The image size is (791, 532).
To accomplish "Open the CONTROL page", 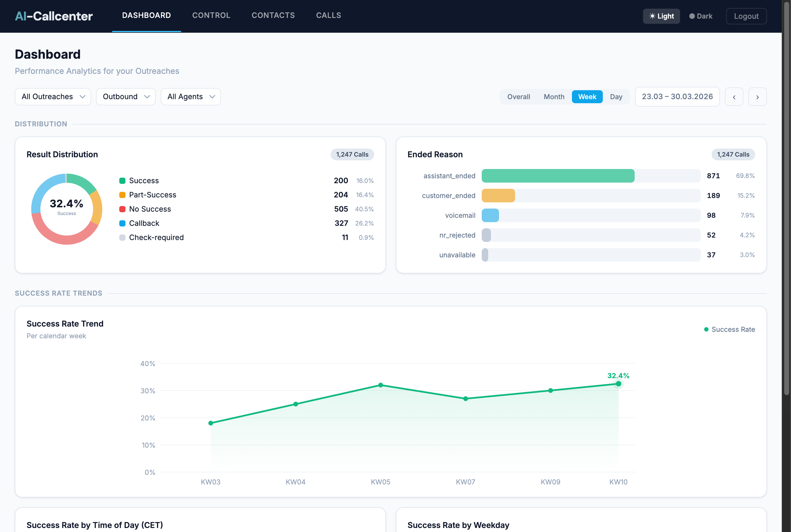I will tap(211, 15).
